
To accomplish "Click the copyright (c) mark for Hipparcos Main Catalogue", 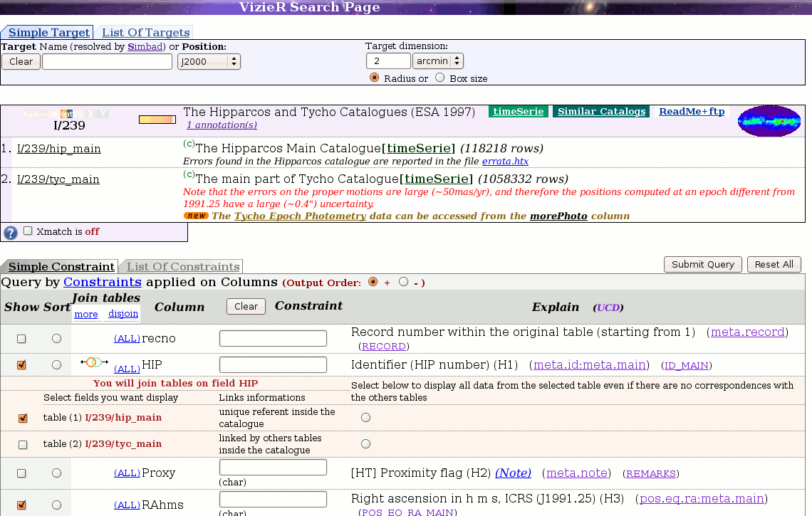I will point(189,144).
